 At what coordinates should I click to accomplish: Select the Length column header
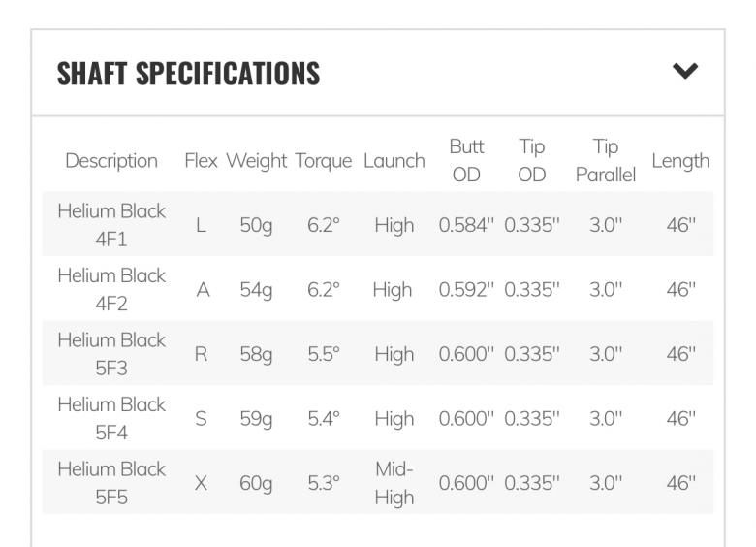[680, 161]
